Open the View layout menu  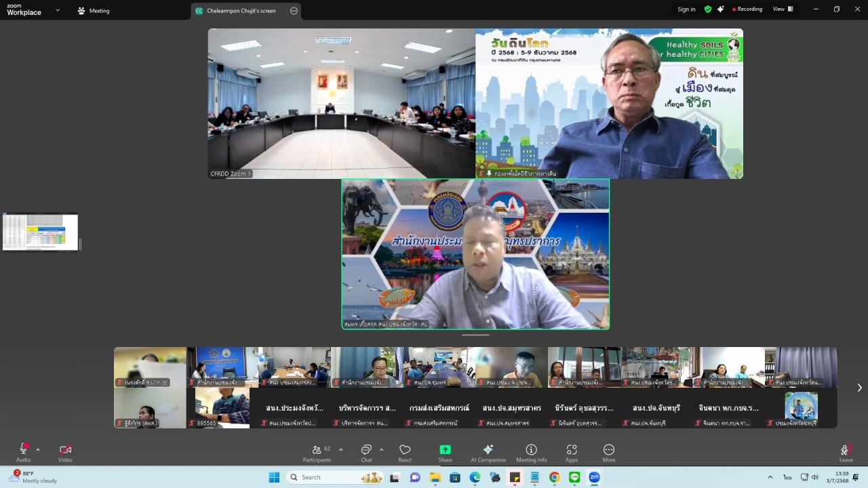(783, 9)
